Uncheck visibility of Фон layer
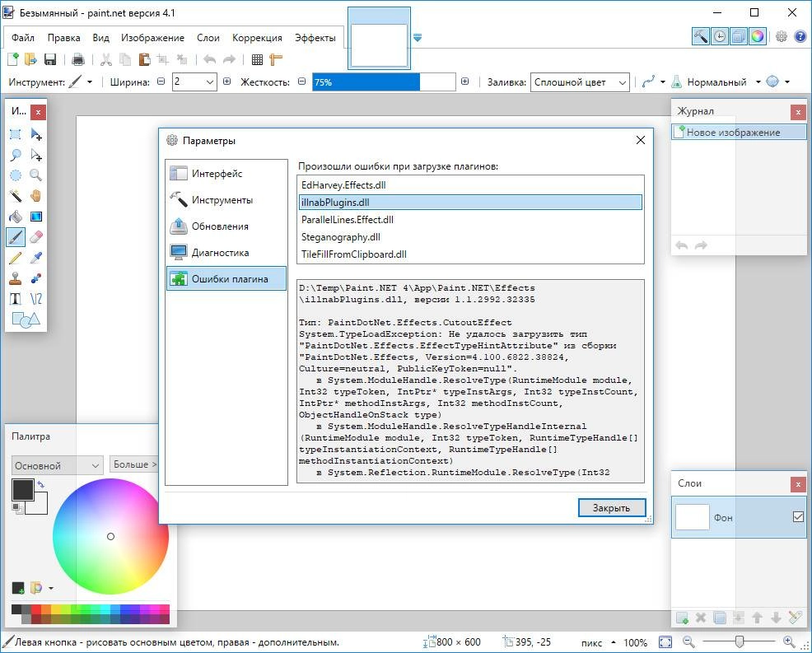 click(798, 517)
